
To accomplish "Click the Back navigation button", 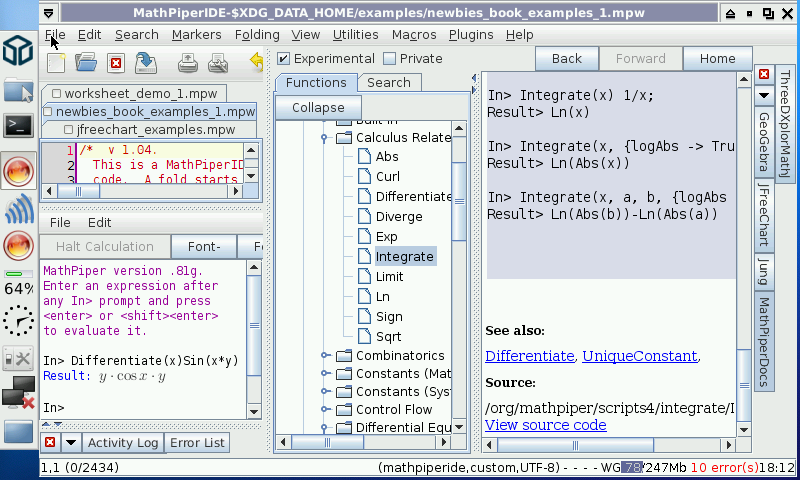I will tap(566, 59).
